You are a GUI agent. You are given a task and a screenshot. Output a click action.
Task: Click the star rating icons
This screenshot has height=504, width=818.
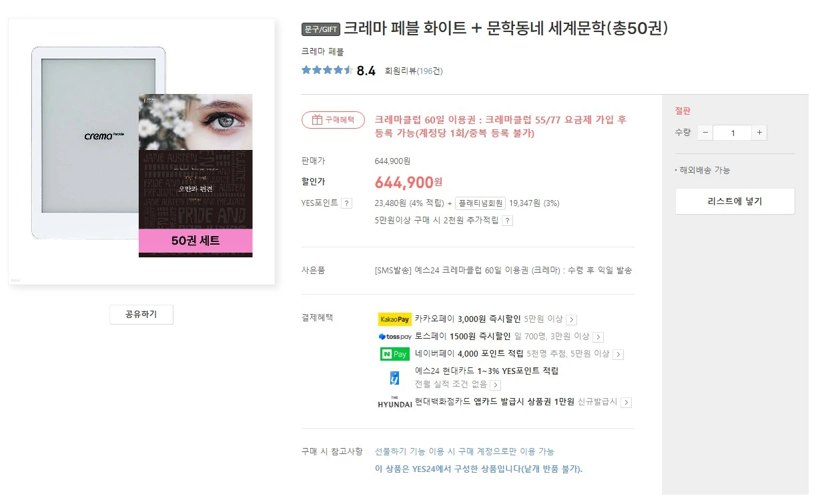(327, 70)
